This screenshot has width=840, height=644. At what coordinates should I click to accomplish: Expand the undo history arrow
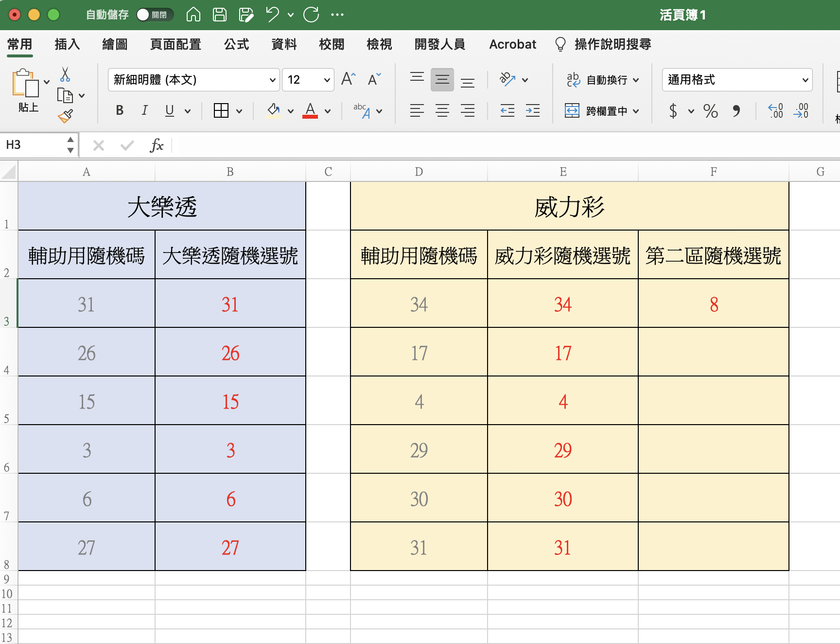(291, 15)
